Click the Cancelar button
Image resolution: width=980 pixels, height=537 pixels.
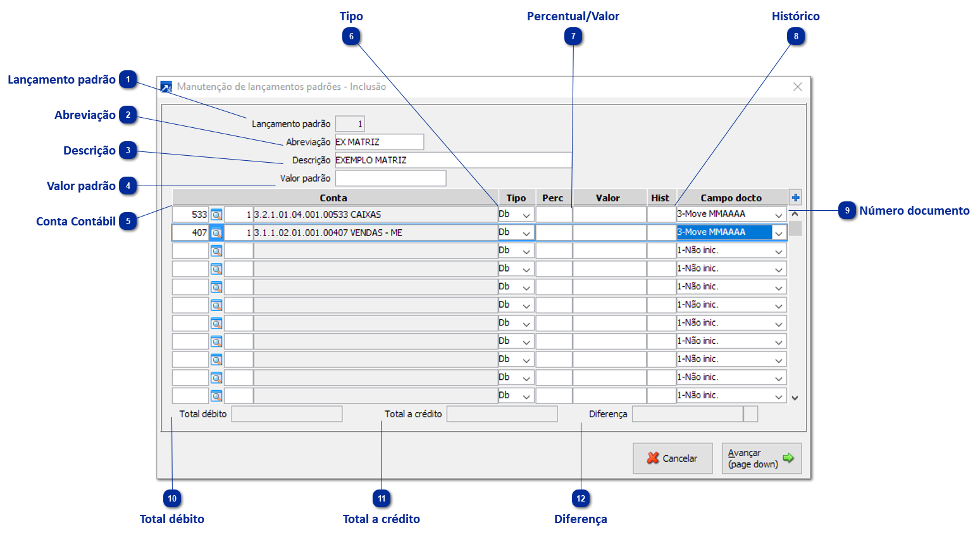[673, 458]
